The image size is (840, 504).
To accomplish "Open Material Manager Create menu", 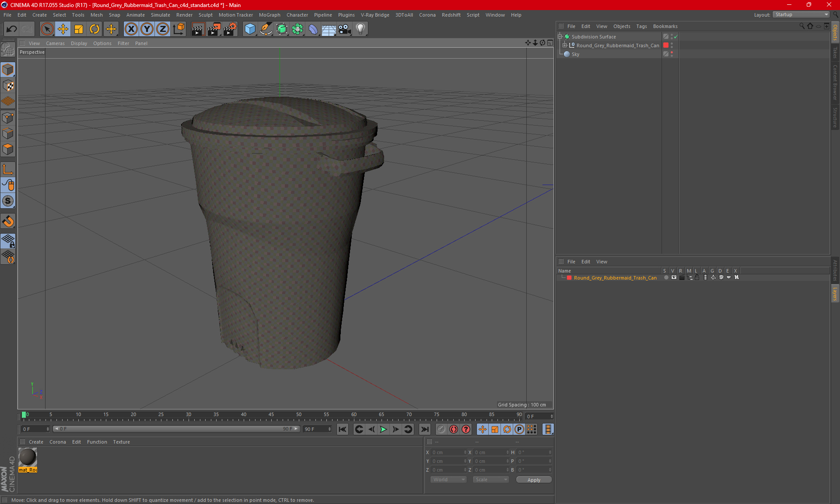I will click(x=36, y=442).
